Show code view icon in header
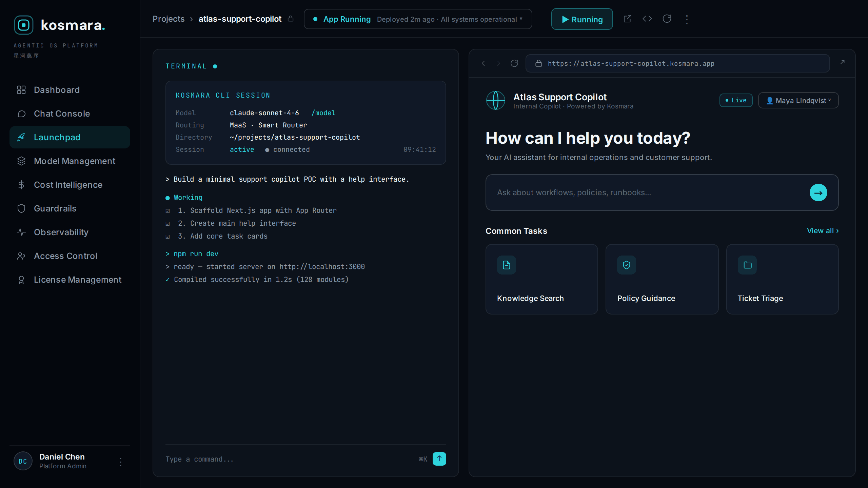Viewport: 868px width, 488px height. [647, 19]
